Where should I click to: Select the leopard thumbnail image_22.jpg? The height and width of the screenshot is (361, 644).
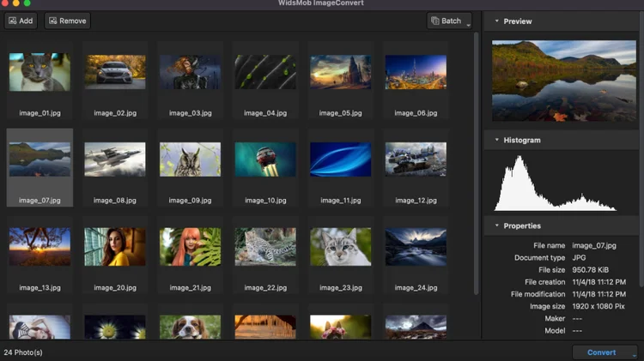click(x=265, y=247)
